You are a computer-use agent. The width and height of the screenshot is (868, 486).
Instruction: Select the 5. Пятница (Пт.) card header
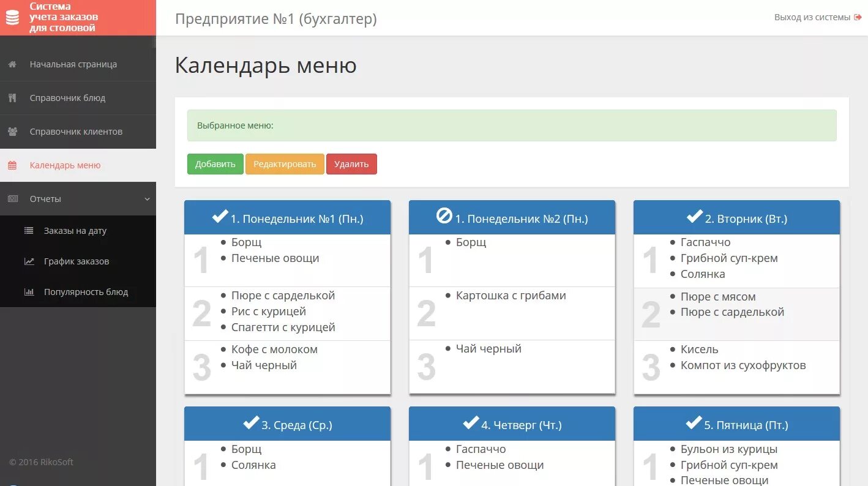tap(736, 424)
